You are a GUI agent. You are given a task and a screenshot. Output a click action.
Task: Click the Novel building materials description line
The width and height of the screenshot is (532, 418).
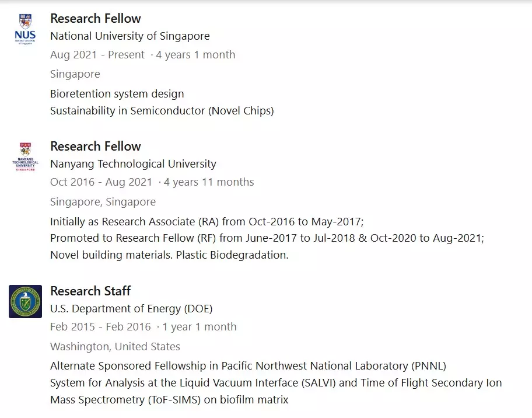[169, 255]
